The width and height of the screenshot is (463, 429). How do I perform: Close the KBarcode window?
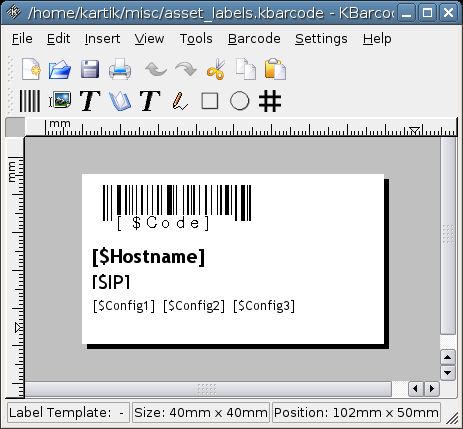[448, 13]
